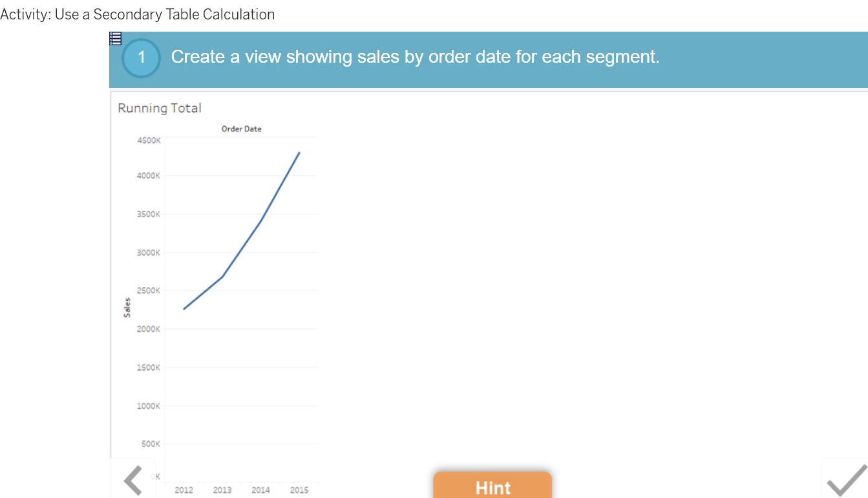Click the Running Total sheet title
868x498 pixels.
coord(159,108)
